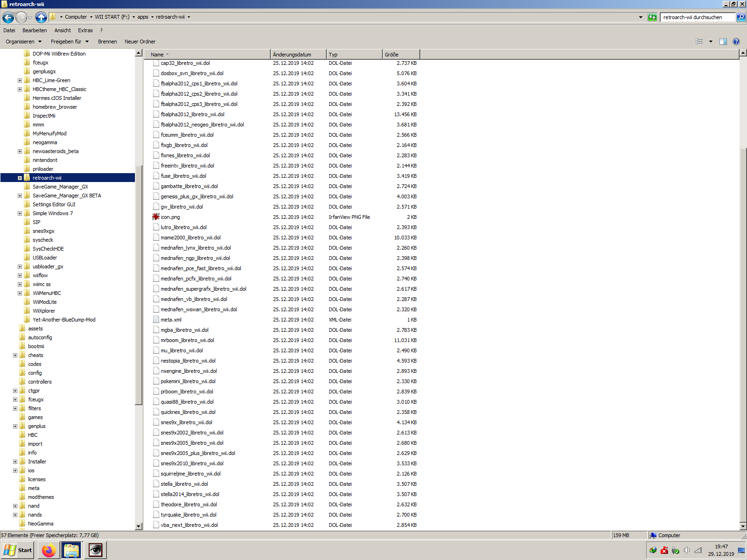Expand the cheats folder node
This screenshot has height=560, width=747.
pyautogui.click(x=15, y=355)
